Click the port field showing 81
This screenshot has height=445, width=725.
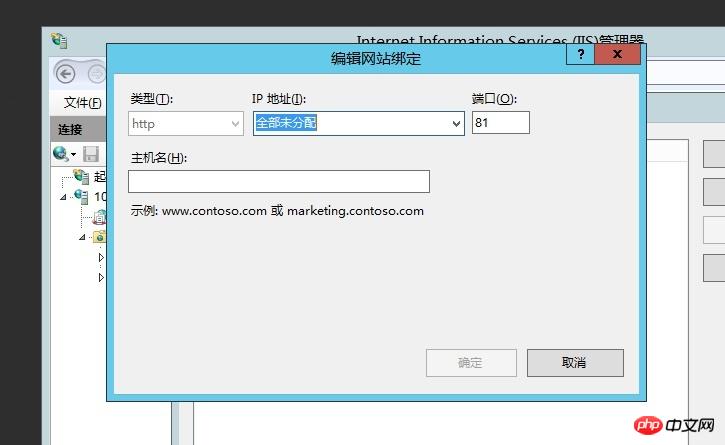pyautogui.click(x=501, y=123)
